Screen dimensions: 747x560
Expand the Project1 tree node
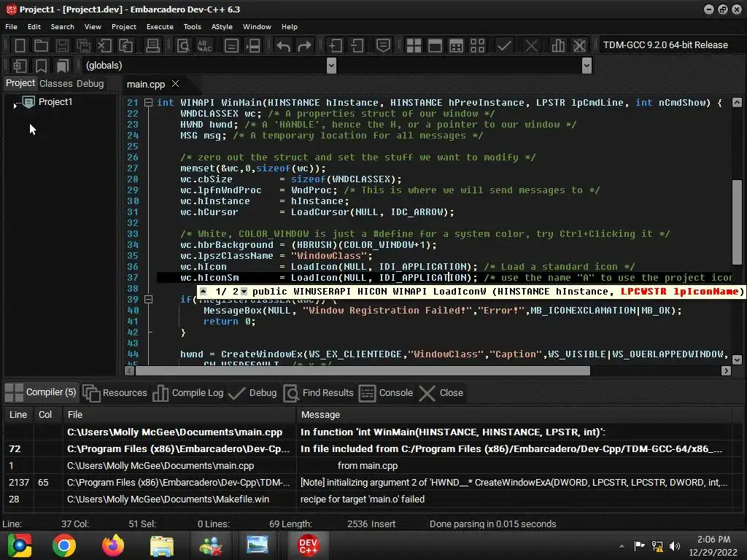[15, 105]
